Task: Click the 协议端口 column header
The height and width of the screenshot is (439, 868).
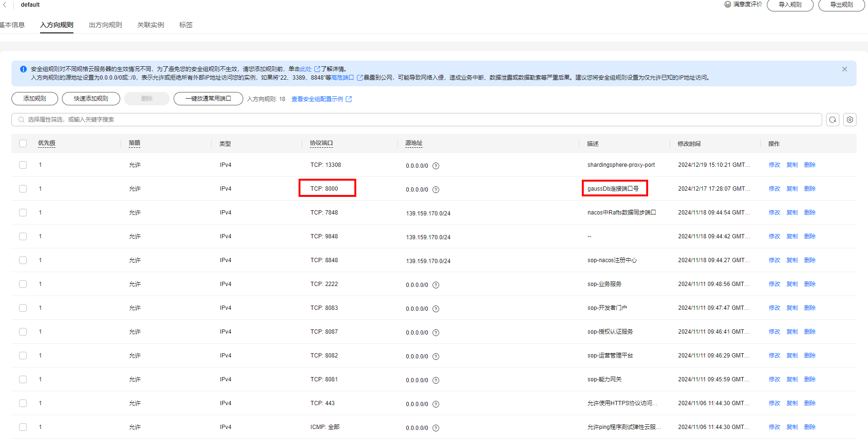Action: (x=321, y=143)
